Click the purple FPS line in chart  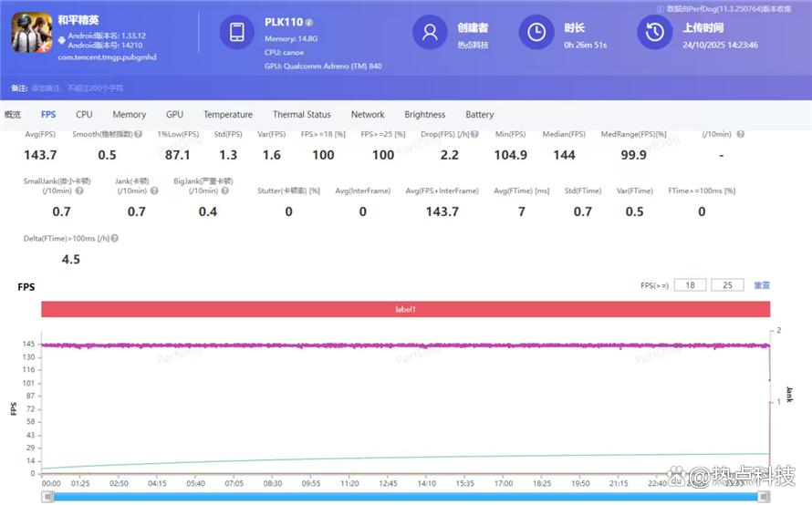[405, 345]
